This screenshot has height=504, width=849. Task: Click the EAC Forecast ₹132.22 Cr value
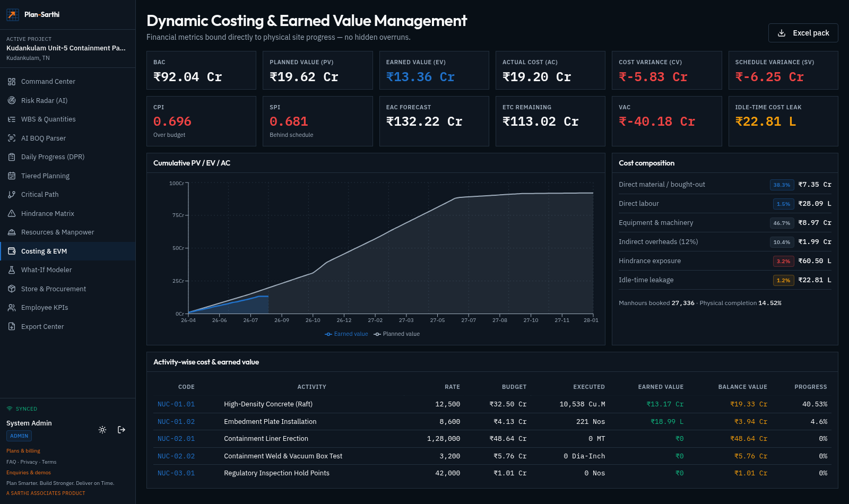424,121
